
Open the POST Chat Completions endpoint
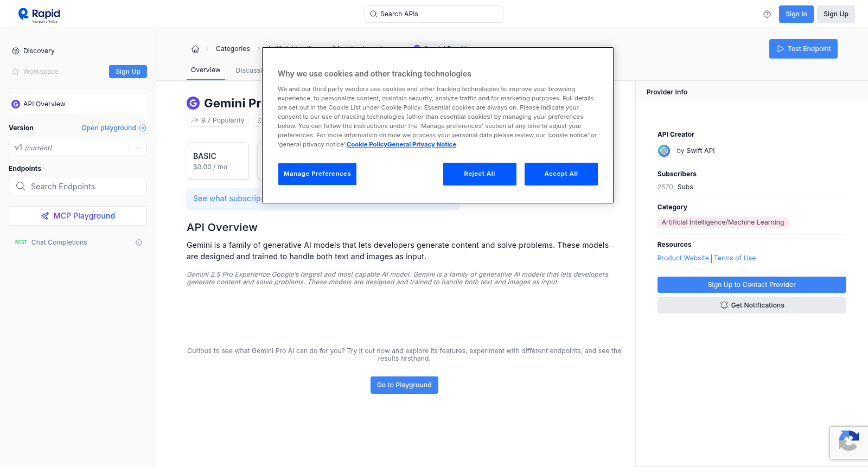click(78, 242)
